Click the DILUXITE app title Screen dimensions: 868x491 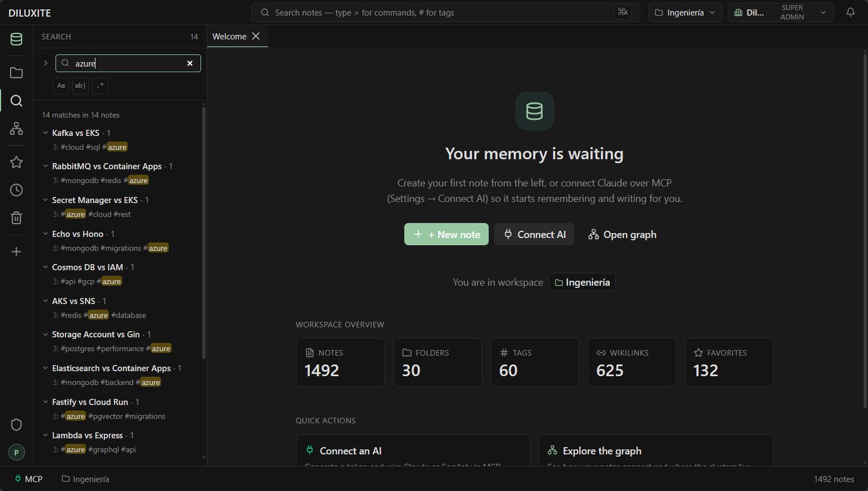(x=30, y=12)
